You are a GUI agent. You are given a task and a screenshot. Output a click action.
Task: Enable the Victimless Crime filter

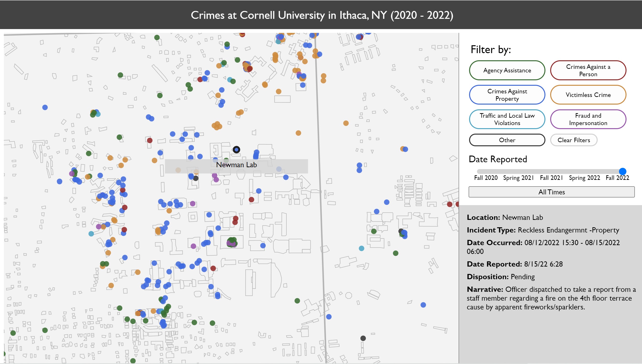[x=588, y=95]
